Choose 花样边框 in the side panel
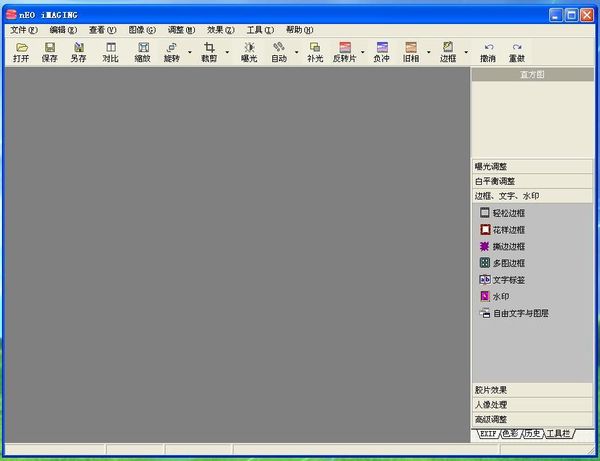 [x=508, y=230]
